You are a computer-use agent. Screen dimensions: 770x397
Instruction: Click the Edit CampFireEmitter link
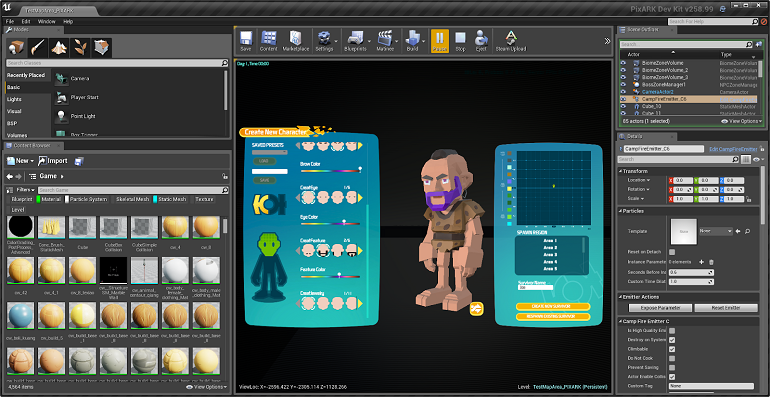coord(733,149)
